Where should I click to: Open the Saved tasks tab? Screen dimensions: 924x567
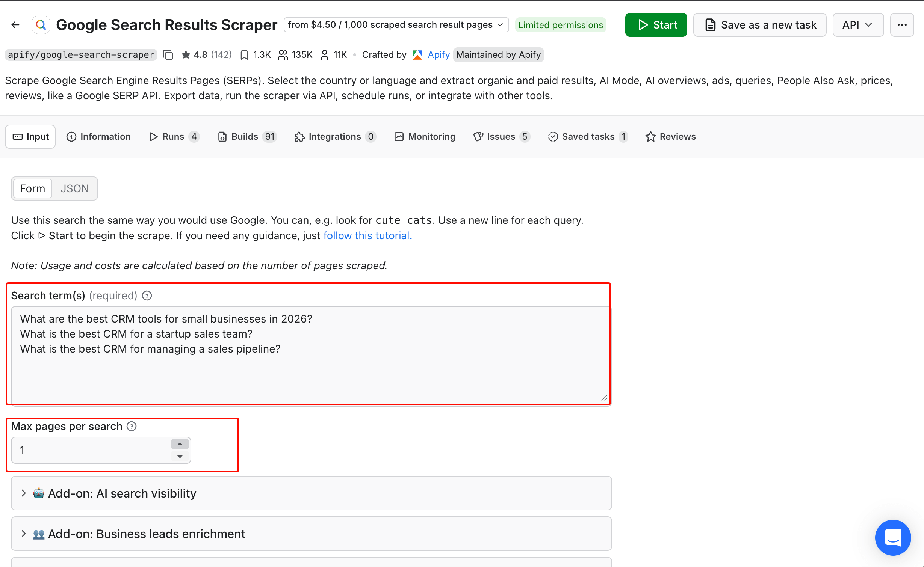click(x=588, y=137)
